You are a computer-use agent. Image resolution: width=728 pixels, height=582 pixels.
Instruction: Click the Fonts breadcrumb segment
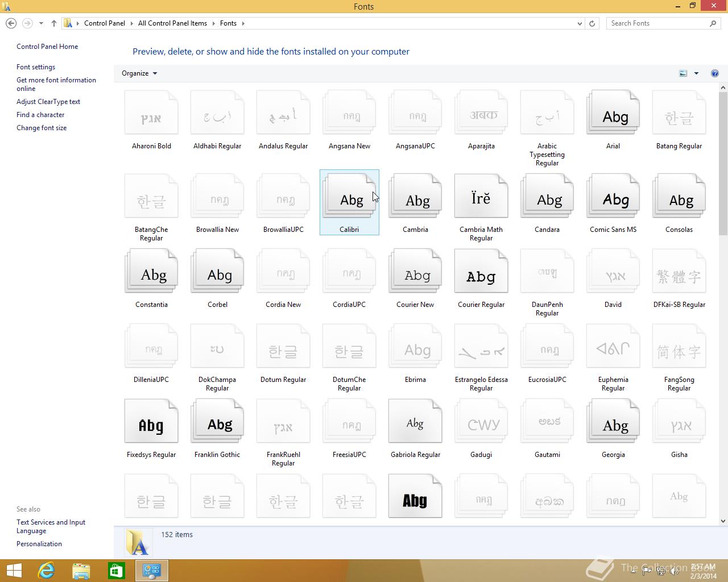point(228,23)
